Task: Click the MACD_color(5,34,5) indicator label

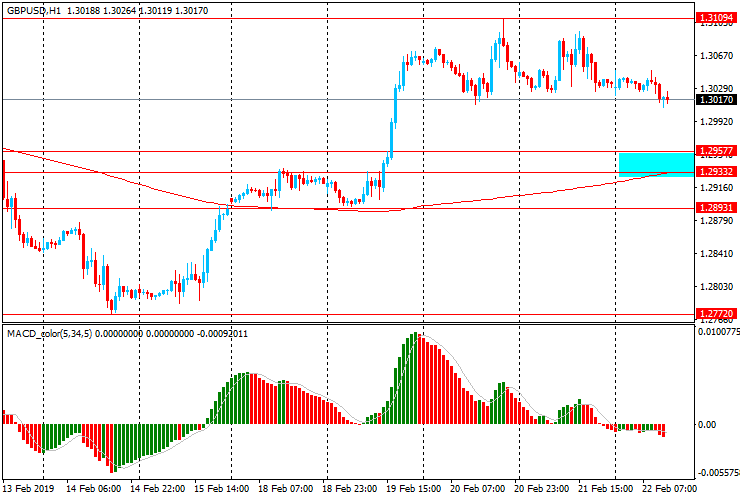Action: (50, 333)
